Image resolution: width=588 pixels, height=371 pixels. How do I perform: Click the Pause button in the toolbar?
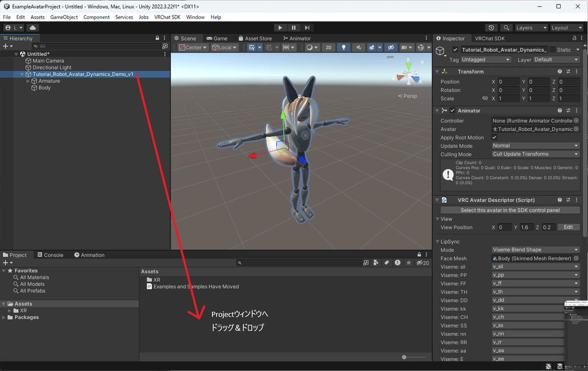click(x=293, y=27)
